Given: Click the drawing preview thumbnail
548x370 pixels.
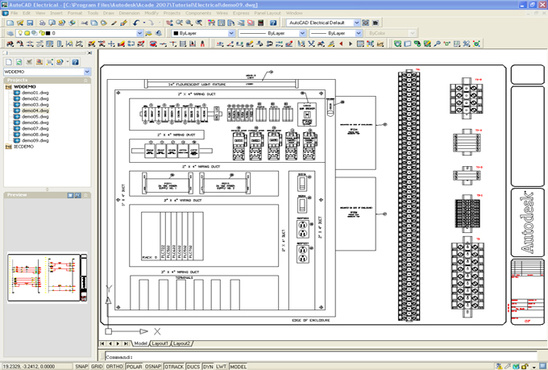Looking at the screenshot, I should point(47,278).
